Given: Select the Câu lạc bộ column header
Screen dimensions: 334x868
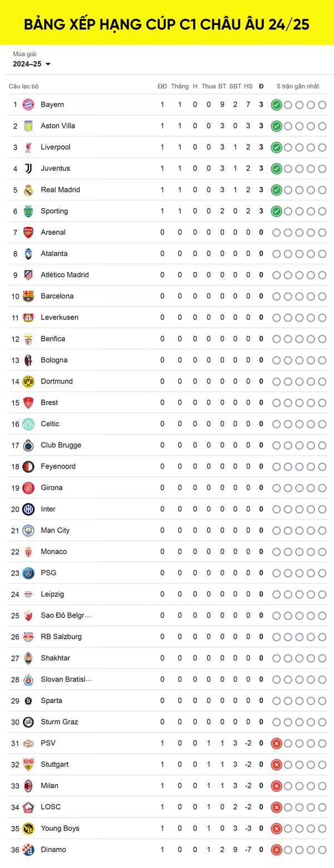Looking at the screenshot, I should click(24, 86).
